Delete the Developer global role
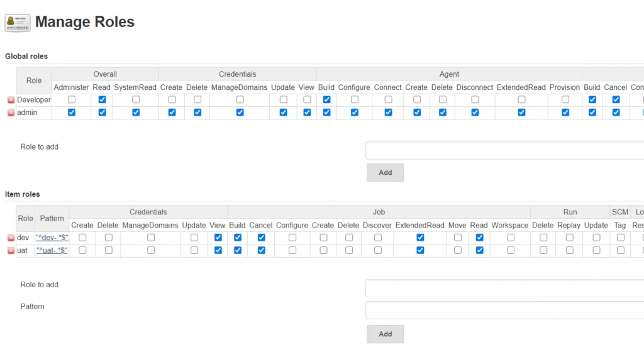Viewport: 644px width, 352px height. 11,100
